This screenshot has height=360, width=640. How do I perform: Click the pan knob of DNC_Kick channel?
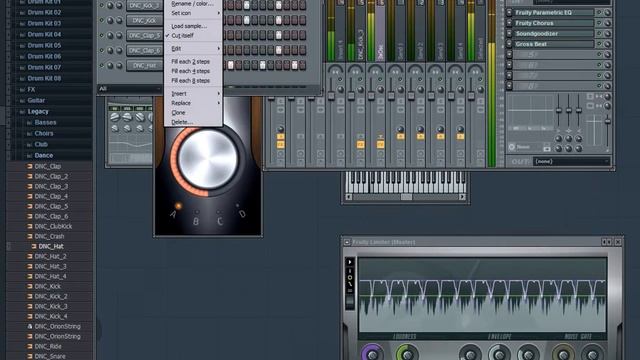click(110, 20)
